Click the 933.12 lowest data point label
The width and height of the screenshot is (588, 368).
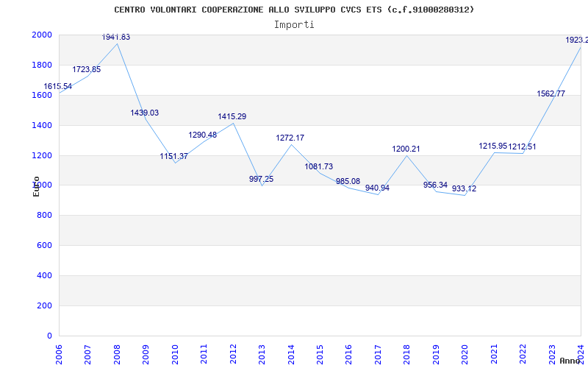coord(464,189)
